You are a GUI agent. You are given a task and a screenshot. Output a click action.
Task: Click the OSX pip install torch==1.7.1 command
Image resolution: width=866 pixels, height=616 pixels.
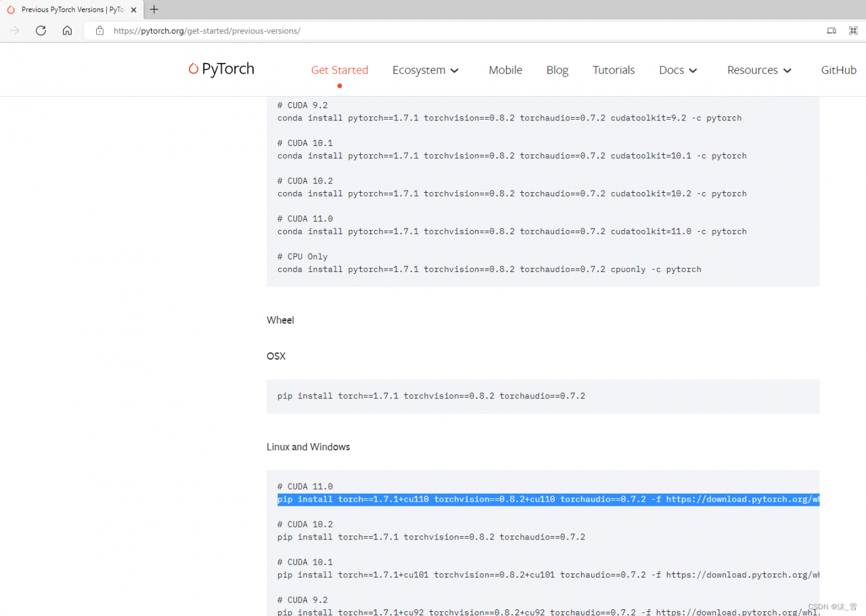pyautogui.click(x=431, y=396)
